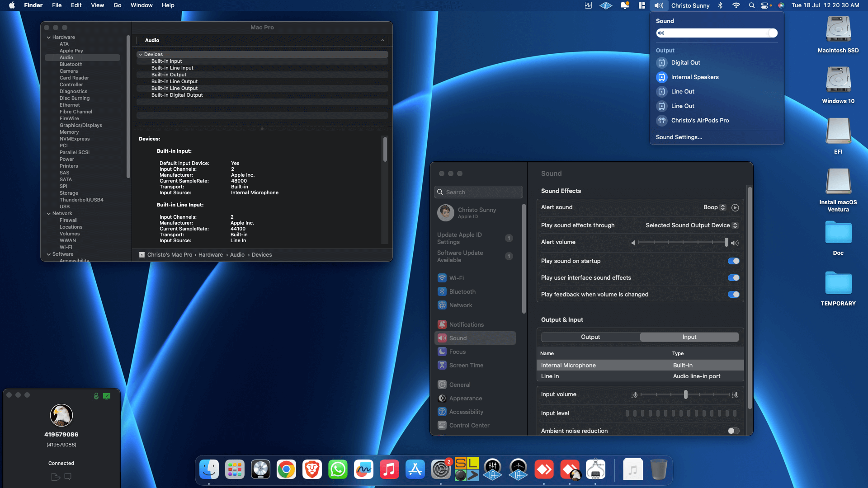Collapse the Software section in System Information
The height and width of the screenshot is (488, 868).
click(x=49, y=254)
